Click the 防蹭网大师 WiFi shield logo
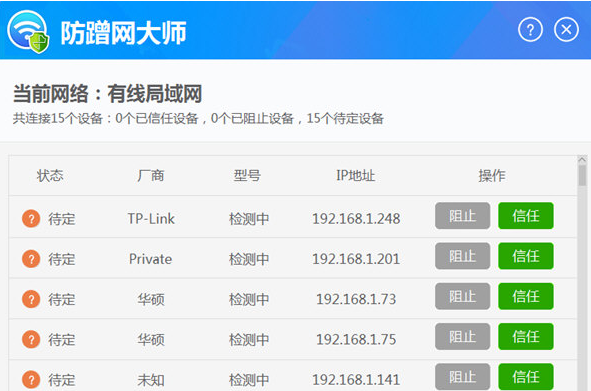The width and height of the screenshot is (591, 391). click(29, 32)
